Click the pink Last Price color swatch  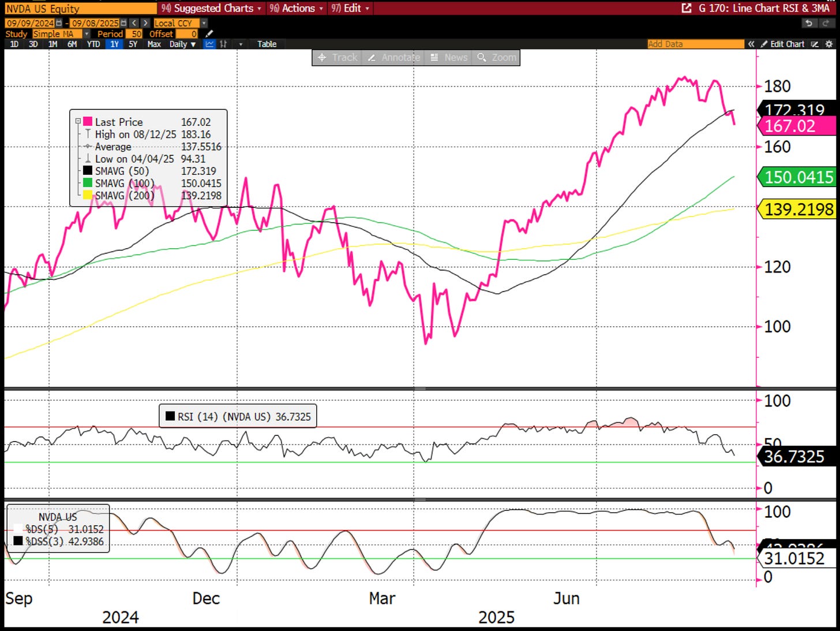[x=88, y=122]
